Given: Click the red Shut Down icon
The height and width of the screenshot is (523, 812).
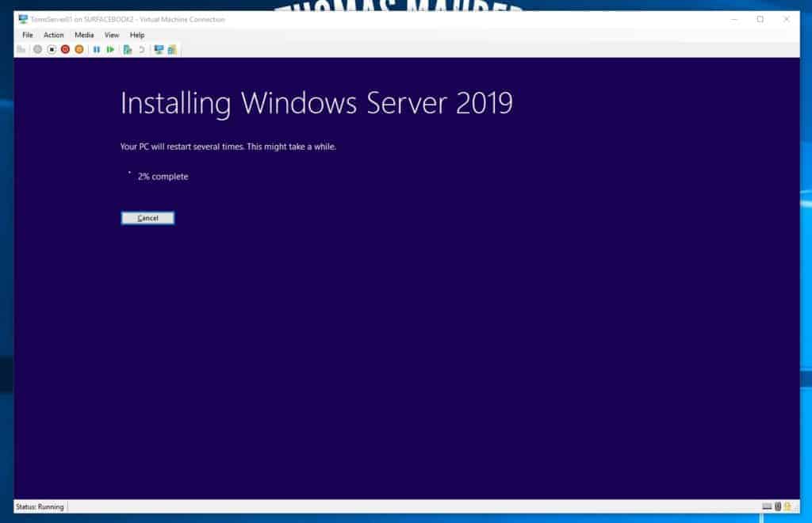Looking at the screenshot, I should point(65,50).
